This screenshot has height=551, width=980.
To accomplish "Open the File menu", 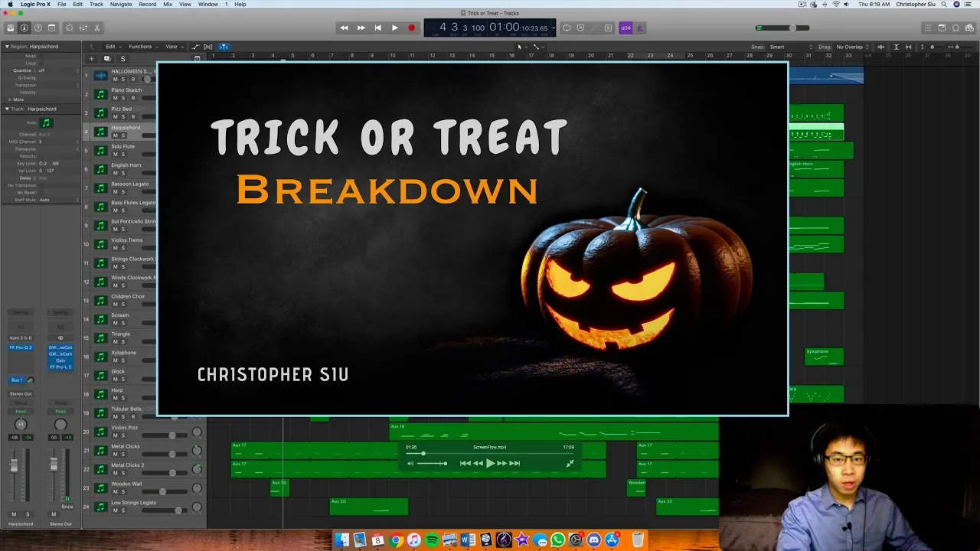I will point(61,4).
